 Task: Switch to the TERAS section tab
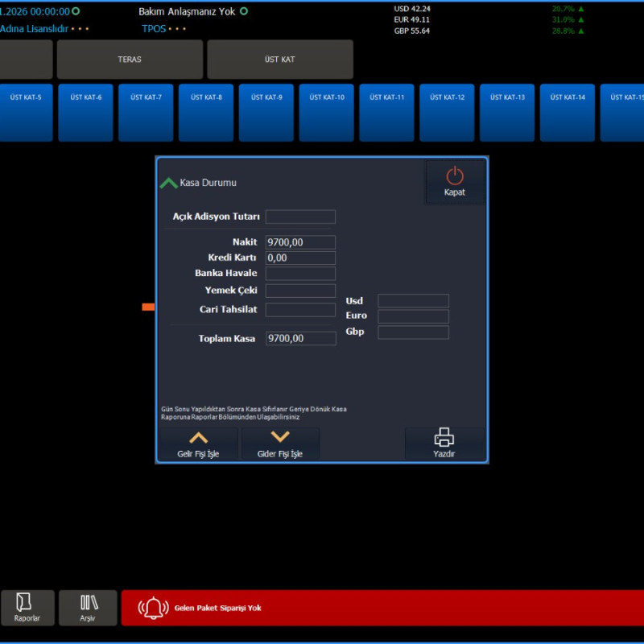coord(130,60)
